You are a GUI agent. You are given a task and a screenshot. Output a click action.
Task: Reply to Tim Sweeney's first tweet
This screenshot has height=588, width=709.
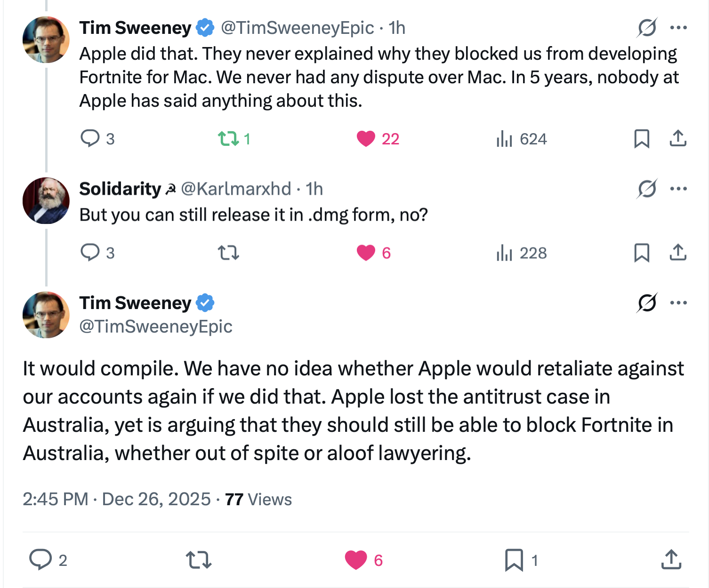[x=90, y=139]
